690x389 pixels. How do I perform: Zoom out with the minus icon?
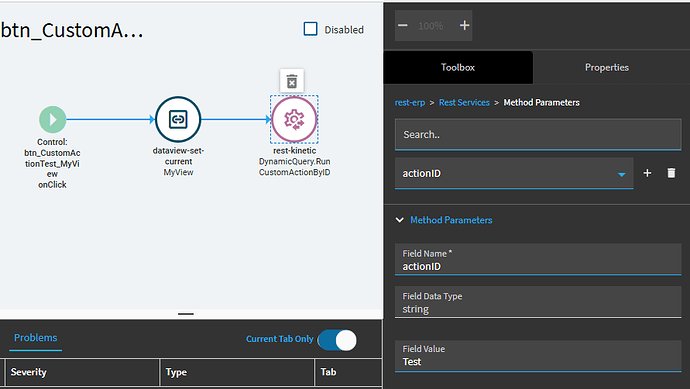[403, 26]
